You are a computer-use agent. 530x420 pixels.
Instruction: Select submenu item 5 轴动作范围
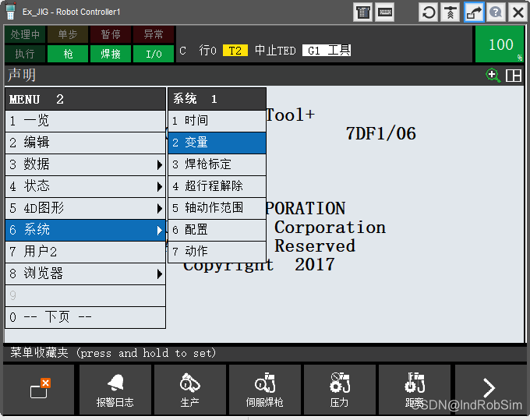pyautogui.click(x=217, y=208)
